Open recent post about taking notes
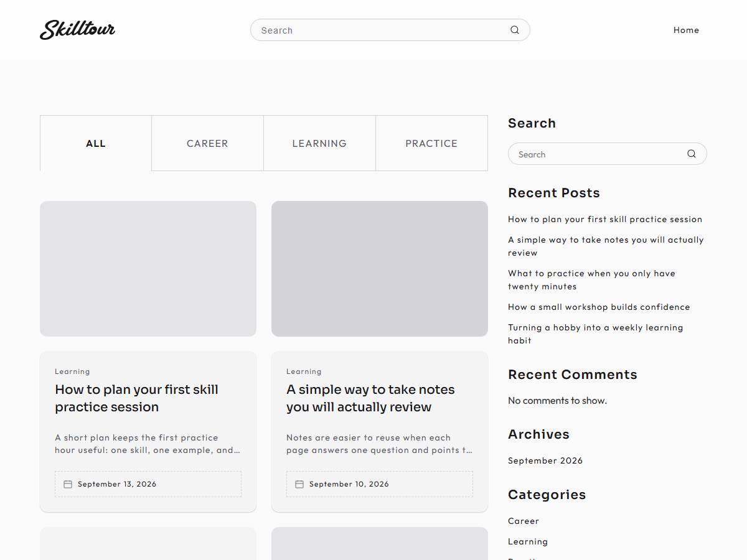 pyautogui.click(x=606, y=246)
